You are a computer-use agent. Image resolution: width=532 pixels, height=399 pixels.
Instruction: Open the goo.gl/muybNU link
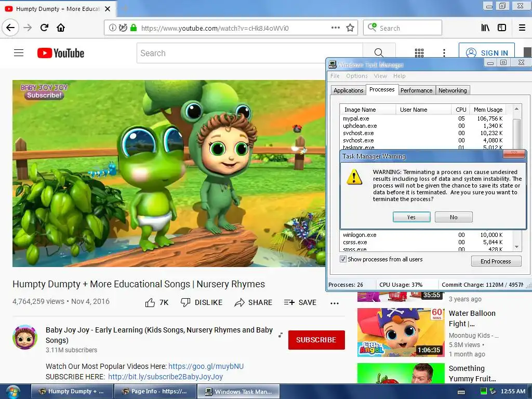coord(206,366)
